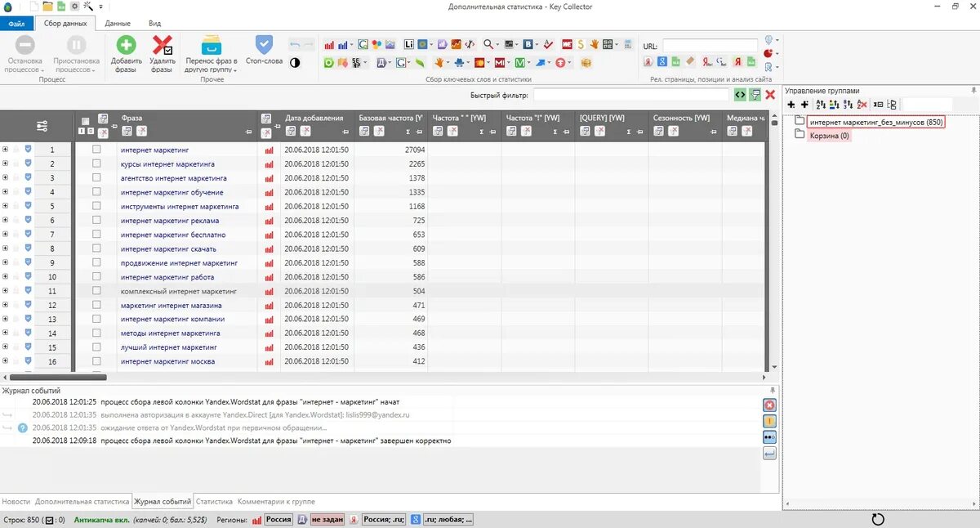Check the box for 'интернет маркетинг' row 1
980x528 pixels.
click(96, 150)
